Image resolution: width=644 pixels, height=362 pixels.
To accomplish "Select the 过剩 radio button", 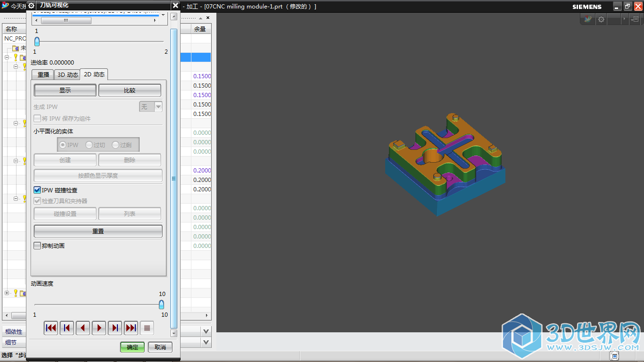I will [116, 145].
